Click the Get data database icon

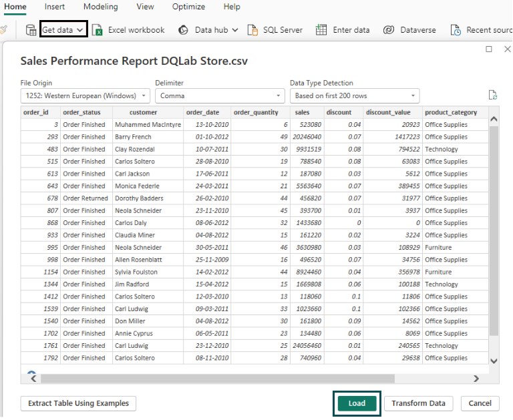pos(31,30)
